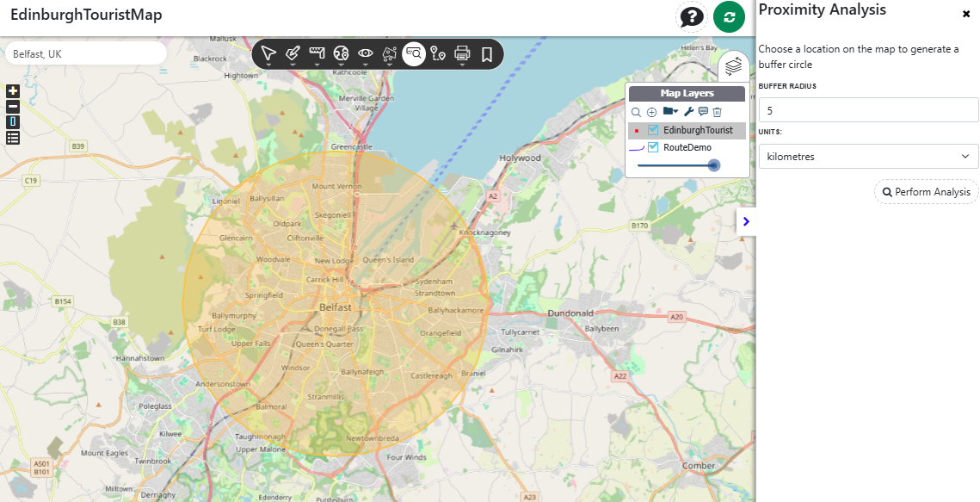Screen dimensions: 980x502
Task: Click the green refresh button
Action: pyautogui.click(x=729, y=17)
